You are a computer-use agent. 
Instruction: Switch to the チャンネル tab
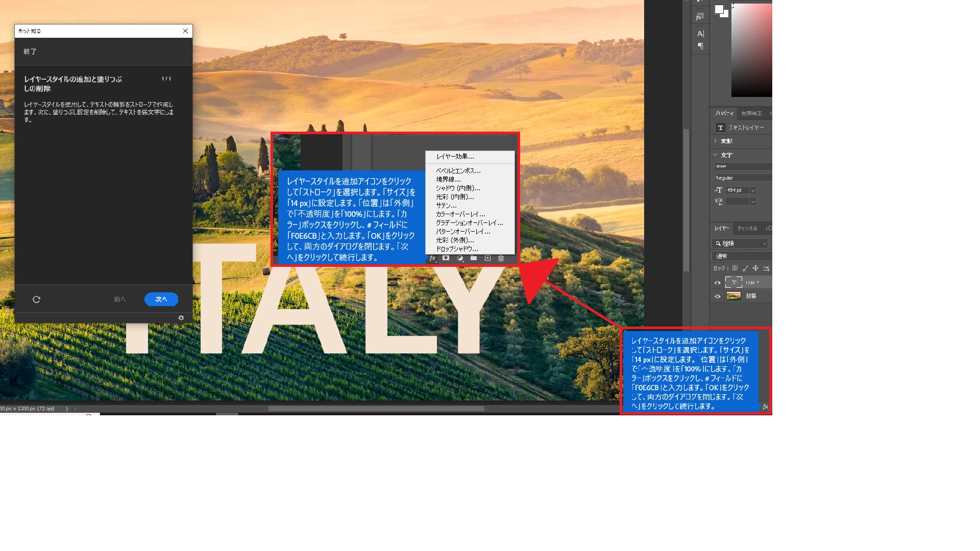[747, 228]
